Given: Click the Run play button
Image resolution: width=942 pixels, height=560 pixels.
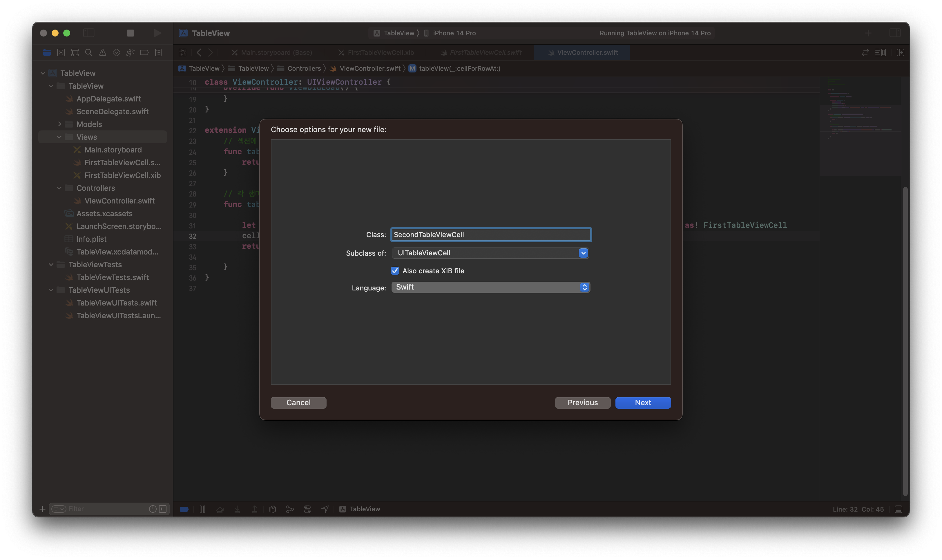Looking at the screenshot, I should (x=157, y=33).
